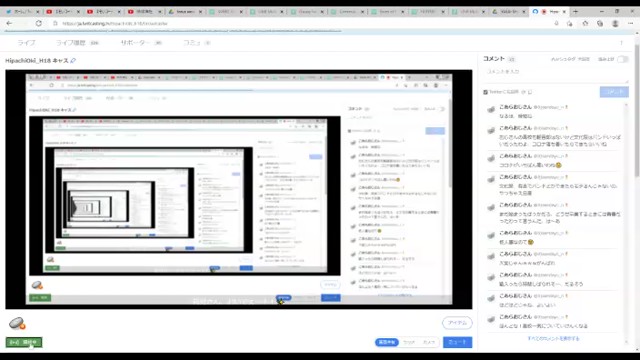Click the pencil edit icon beside HipachiOki_H18 title
The image size is (640, 360).
(x=73, y=60)
